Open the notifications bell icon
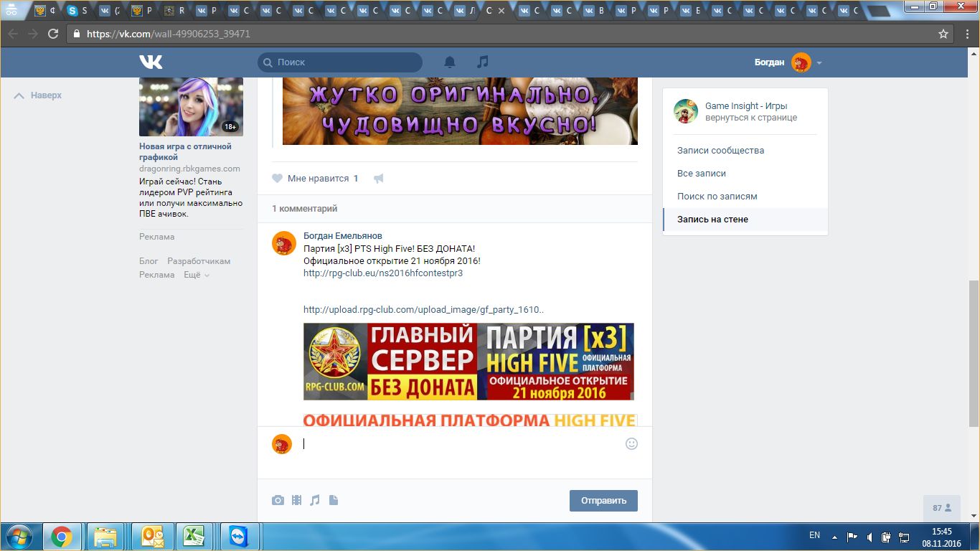Viewport: 980px width, 551px height. [450, 62]
